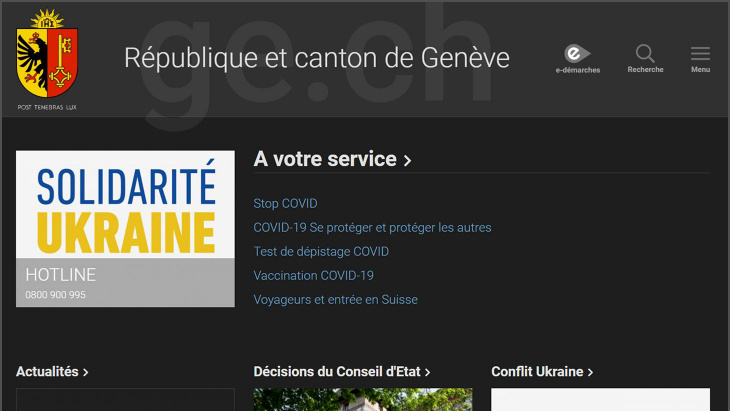Select the Test de dépistage COVID link
The width and height of the screenshot is (730, 411).
click(321, 252)
